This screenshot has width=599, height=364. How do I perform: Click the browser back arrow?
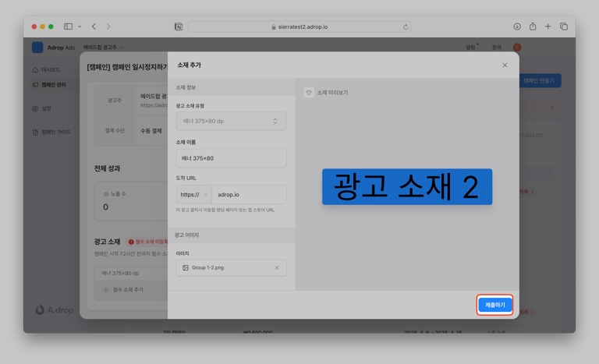tap(94, 27)
